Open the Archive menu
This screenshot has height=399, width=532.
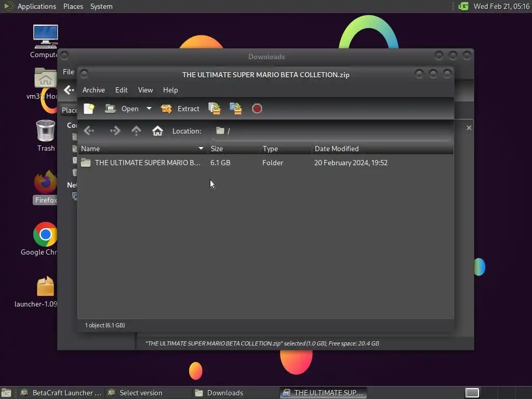(94, 90)
